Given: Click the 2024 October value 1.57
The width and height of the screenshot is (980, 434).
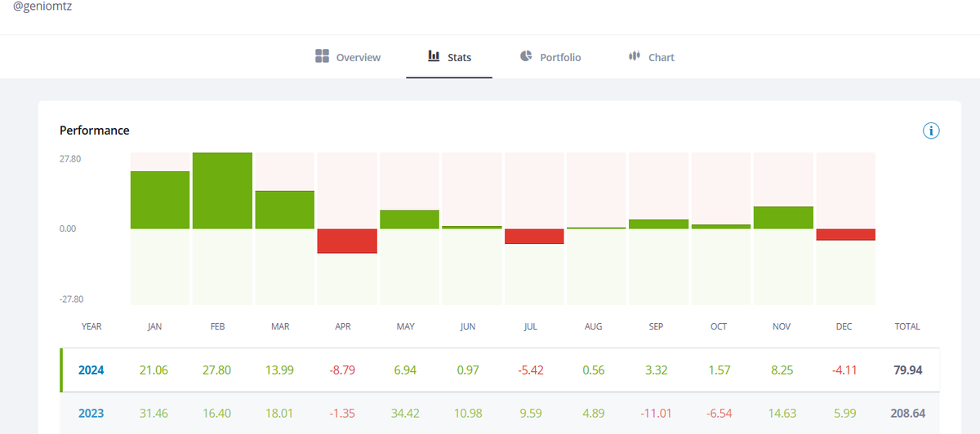Looking at the screenshot, I should coord(719,370).
